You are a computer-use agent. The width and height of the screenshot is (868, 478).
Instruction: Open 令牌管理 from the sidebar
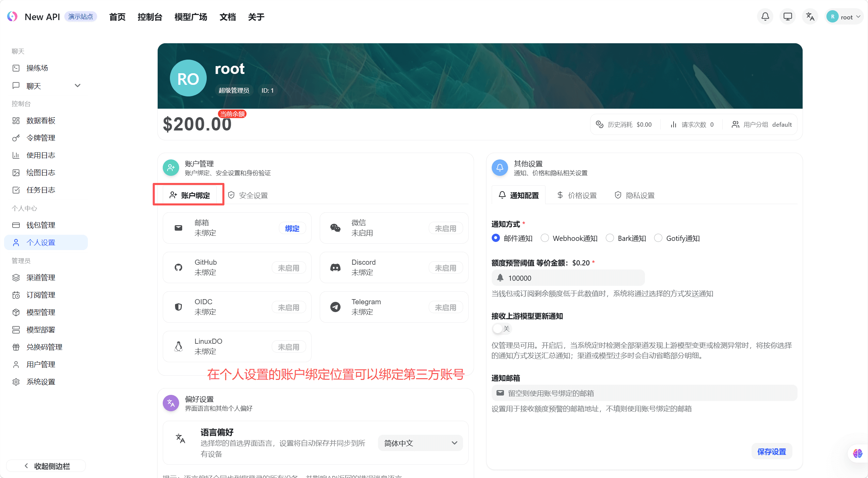pyautogui.click(x=40, y=138)
